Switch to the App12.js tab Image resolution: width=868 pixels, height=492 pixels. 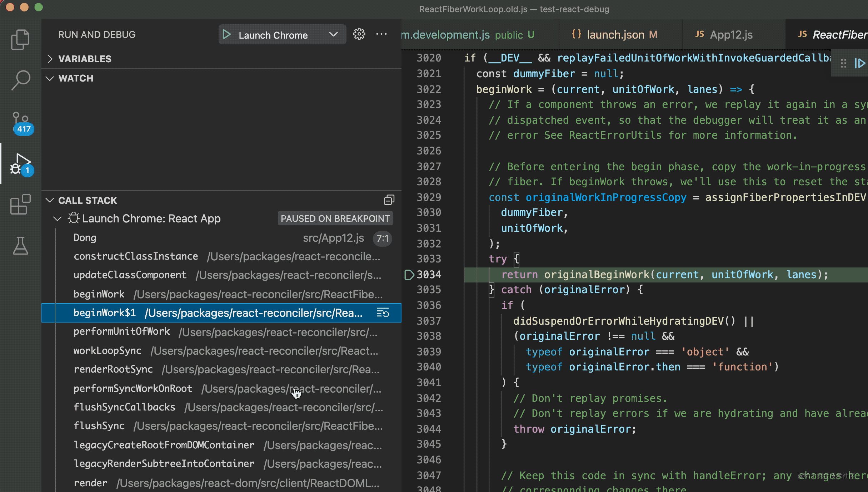[x=731, y=35]
